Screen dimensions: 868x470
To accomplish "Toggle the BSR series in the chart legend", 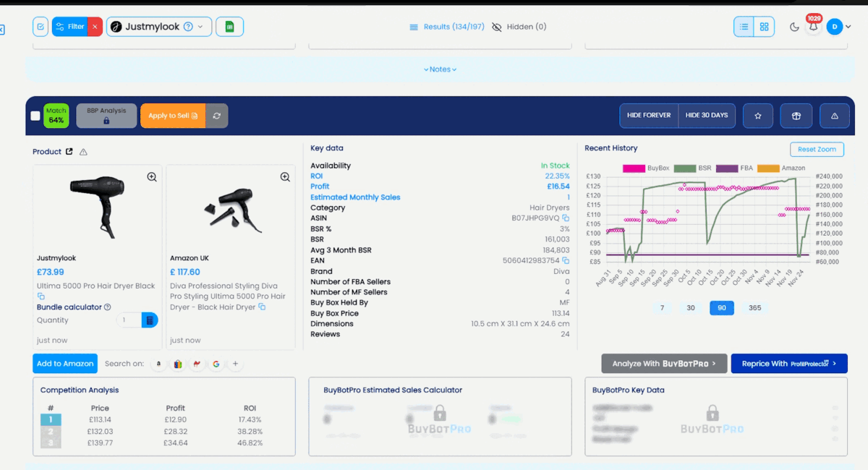I will [x=694, y=168].
